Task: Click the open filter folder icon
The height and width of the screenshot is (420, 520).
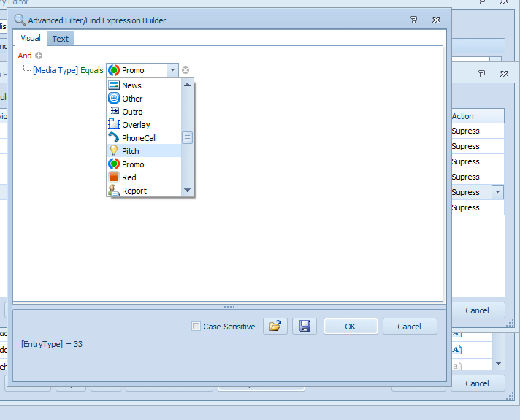Action: click(275, 327)
